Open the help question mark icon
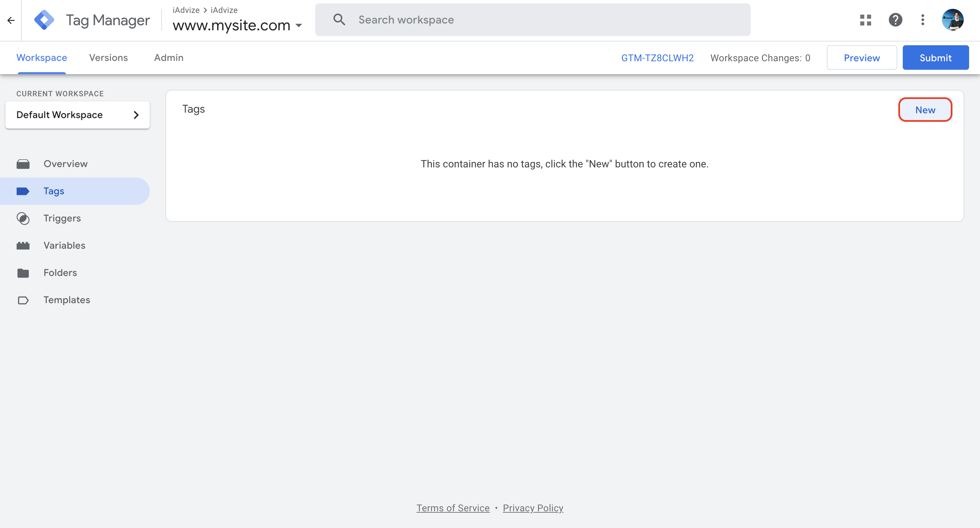This screenshot has height=528, width=980. point(895,20)
